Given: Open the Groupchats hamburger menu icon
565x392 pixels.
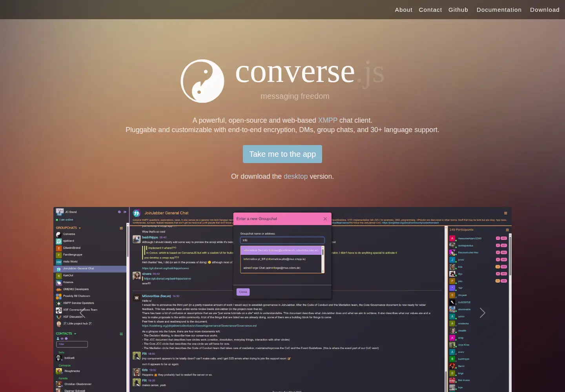Looking at the screenshot, I should click(x=121, y=228).
